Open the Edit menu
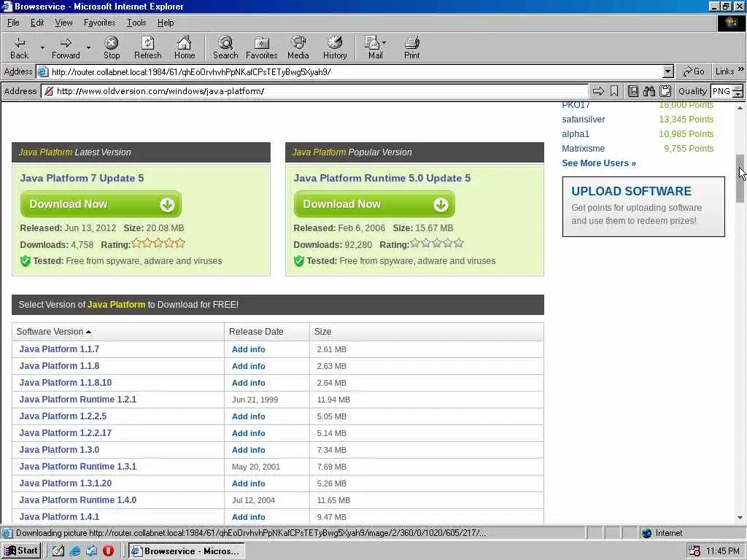 pyautogui.click(x=37, y=23)
